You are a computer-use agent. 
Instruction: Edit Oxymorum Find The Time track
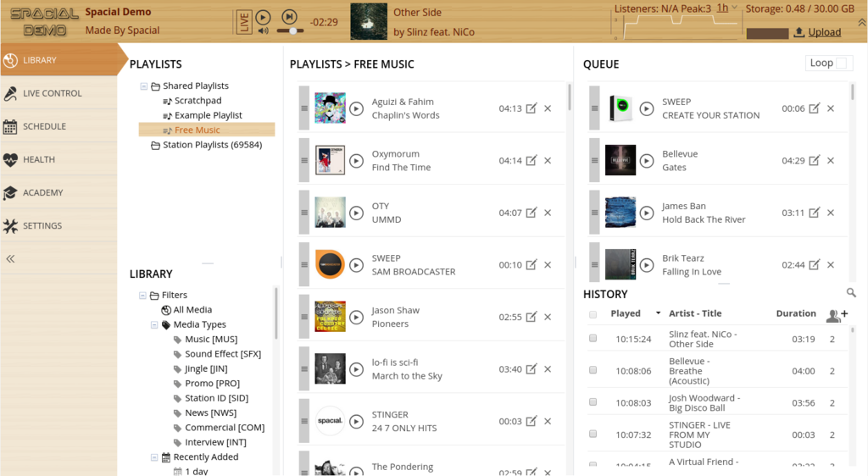531,160
